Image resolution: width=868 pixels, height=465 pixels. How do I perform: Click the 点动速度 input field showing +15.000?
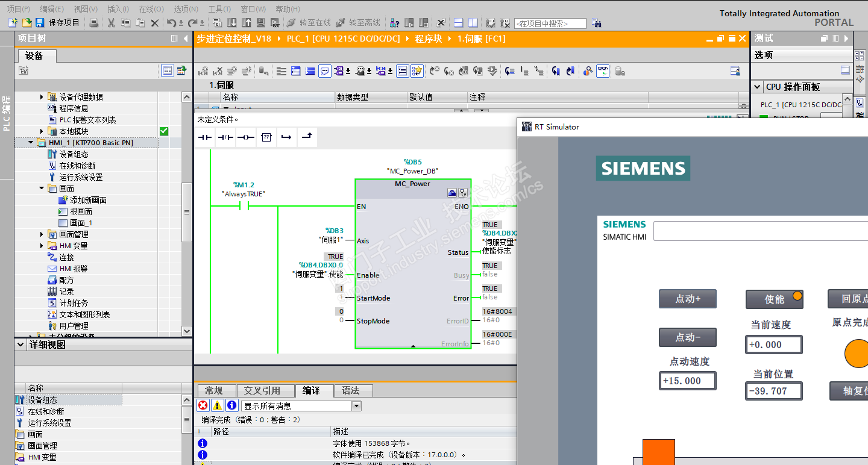(688, 381)
